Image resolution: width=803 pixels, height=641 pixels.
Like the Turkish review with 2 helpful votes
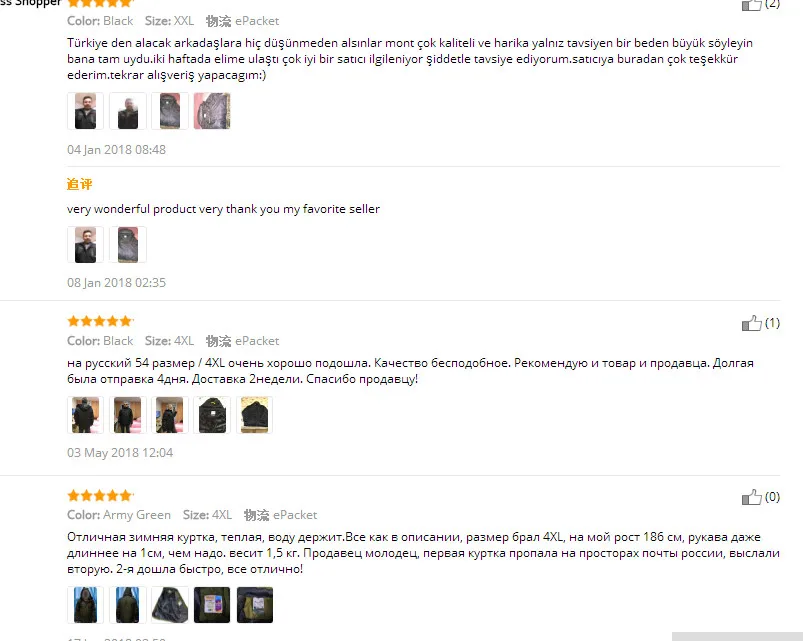tap(751, 5)
